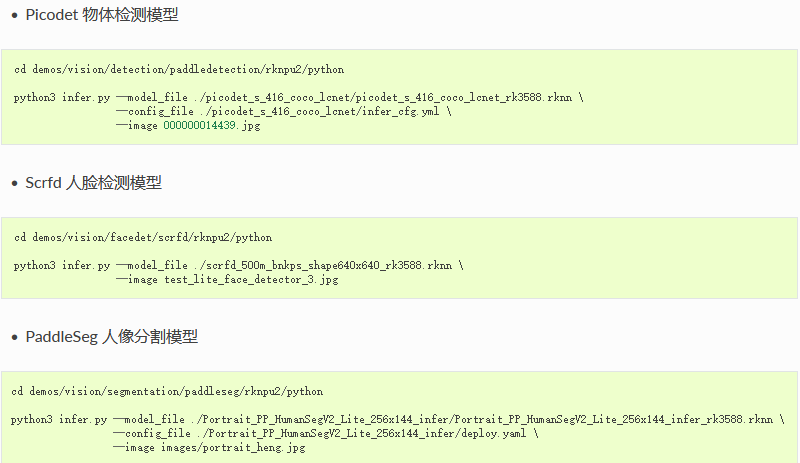This screenshot has width=800, height=463.
Task: Click 'cd demos/vision/facedet/scrfd/rknpu2/python' line
Action: click(x=143, y=237)
